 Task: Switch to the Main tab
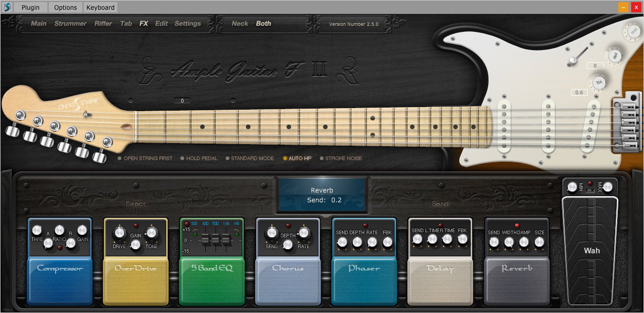pos(39,24)
